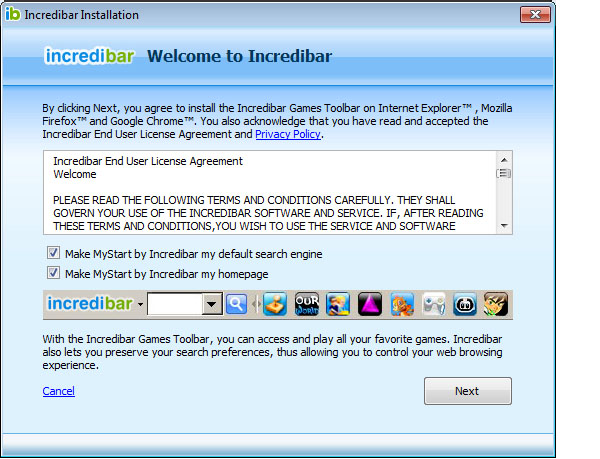Click the Ben 10 character icon
The height and width of the screenshot is (459, 600).
[496, 304]
